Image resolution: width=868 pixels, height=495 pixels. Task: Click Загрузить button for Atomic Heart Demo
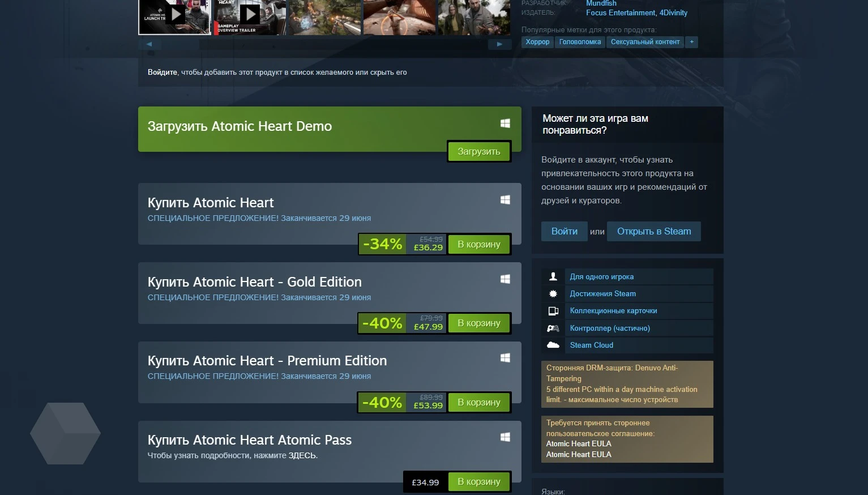coord(479,151)
